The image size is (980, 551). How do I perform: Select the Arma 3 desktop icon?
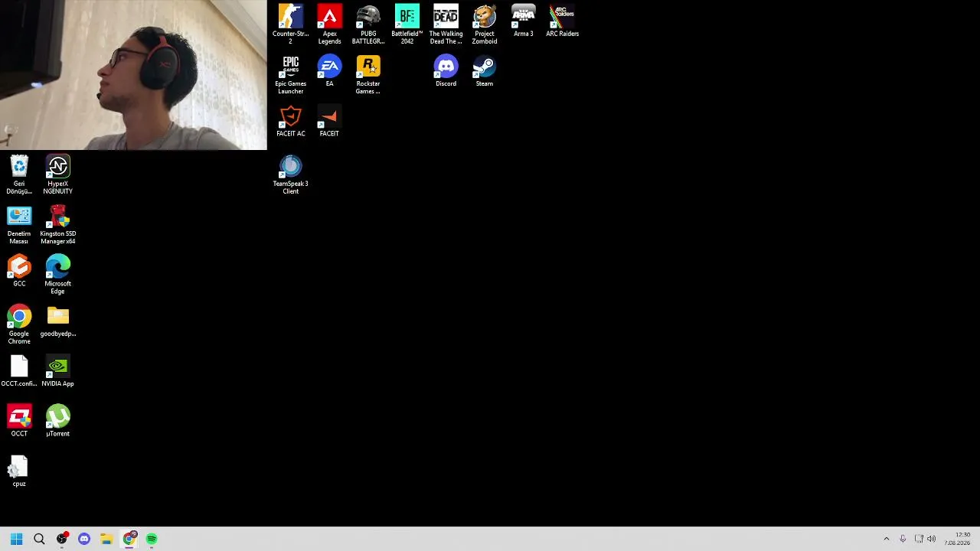524,21
